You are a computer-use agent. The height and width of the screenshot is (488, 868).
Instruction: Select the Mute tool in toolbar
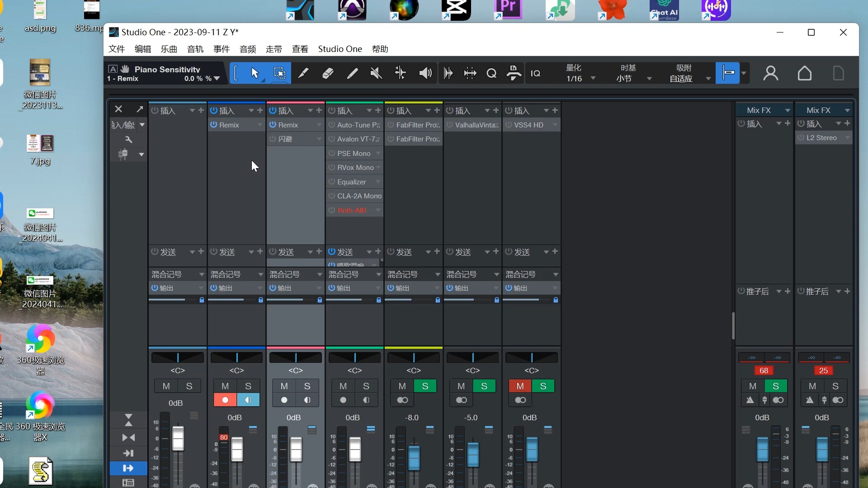pyautogui.click(x=376, y=73)
